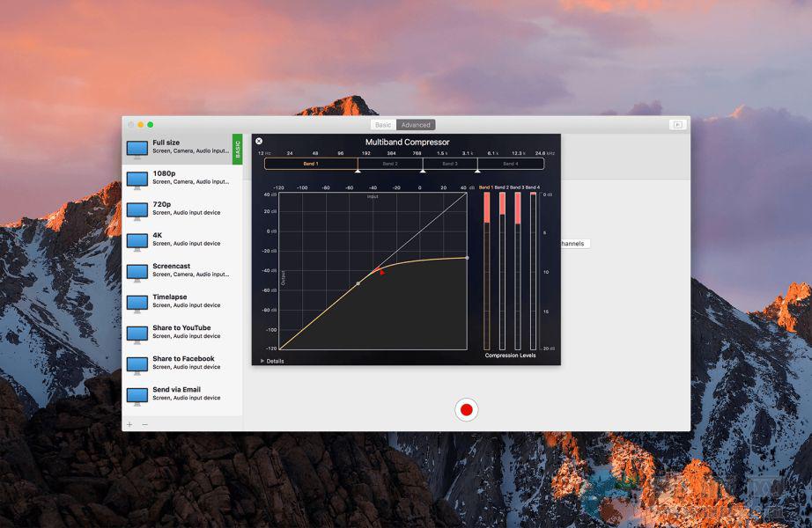Expand the Details disclosure triangle
Viewport: 812px width, 528px height.
point(262,361)
